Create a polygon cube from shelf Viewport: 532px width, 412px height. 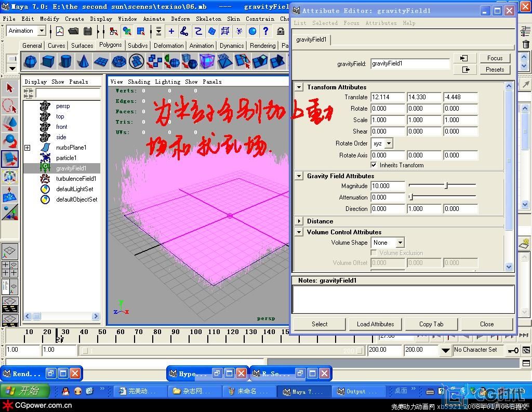point(48,62)
